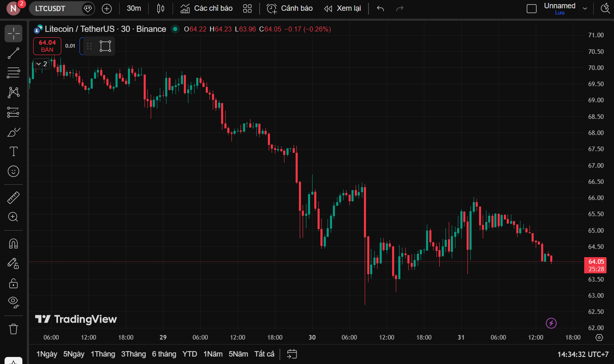This screenshot has height=364, width=614.
Task: Open the emoji icons tool
Action: (x=13, y=171)
